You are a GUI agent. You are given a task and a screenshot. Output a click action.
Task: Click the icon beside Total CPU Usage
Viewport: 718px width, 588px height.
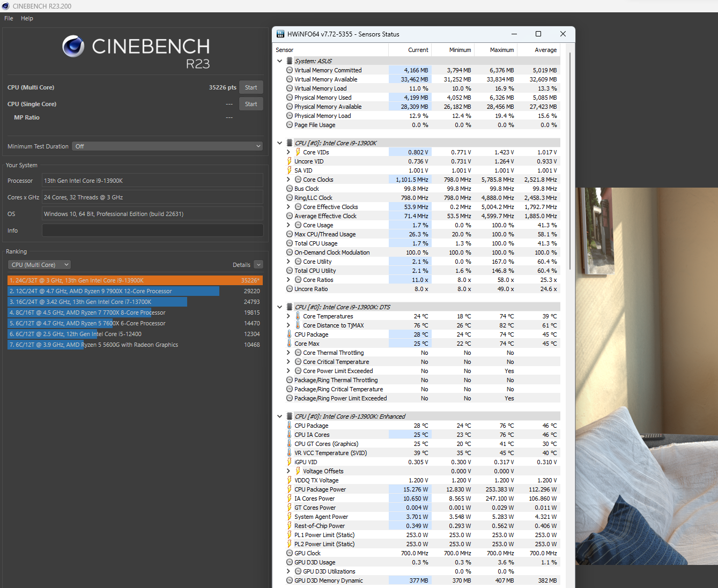pyautogui.click(x=290, y=243)
